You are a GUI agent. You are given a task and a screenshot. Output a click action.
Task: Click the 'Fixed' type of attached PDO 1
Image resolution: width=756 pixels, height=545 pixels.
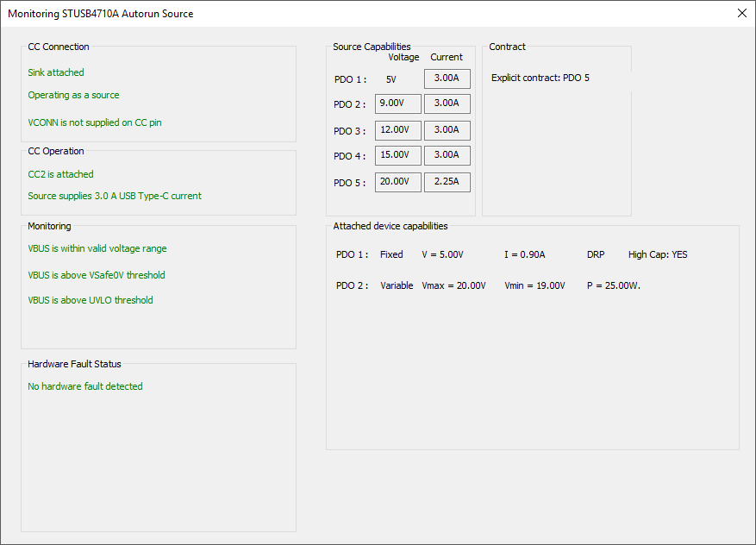pyautogui.click(x=391, y=254)
